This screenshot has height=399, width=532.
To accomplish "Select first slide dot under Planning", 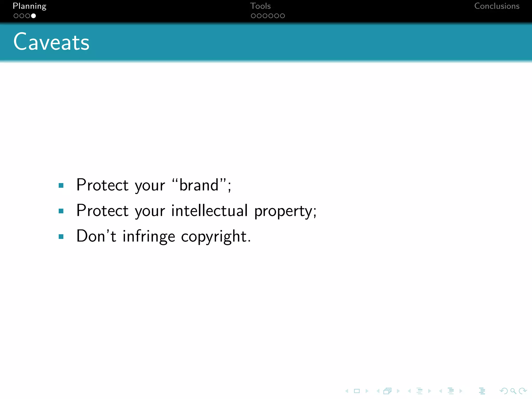I will tap(16, 16).
